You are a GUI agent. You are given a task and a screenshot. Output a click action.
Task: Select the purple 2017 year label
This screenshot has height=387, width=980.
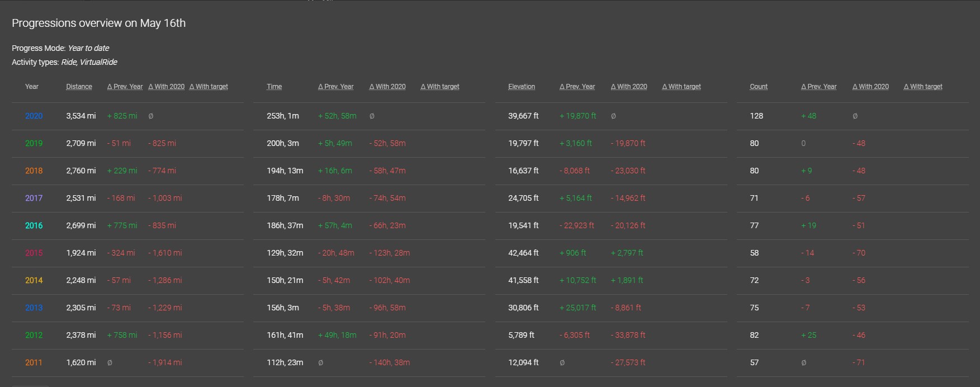pos(34,198)
